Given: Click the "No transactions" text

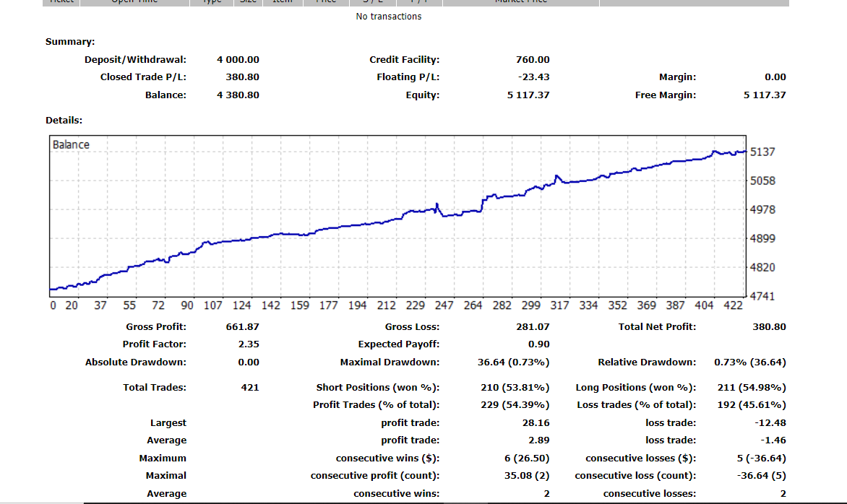Looking at the screenshot, I should point(388,16).
